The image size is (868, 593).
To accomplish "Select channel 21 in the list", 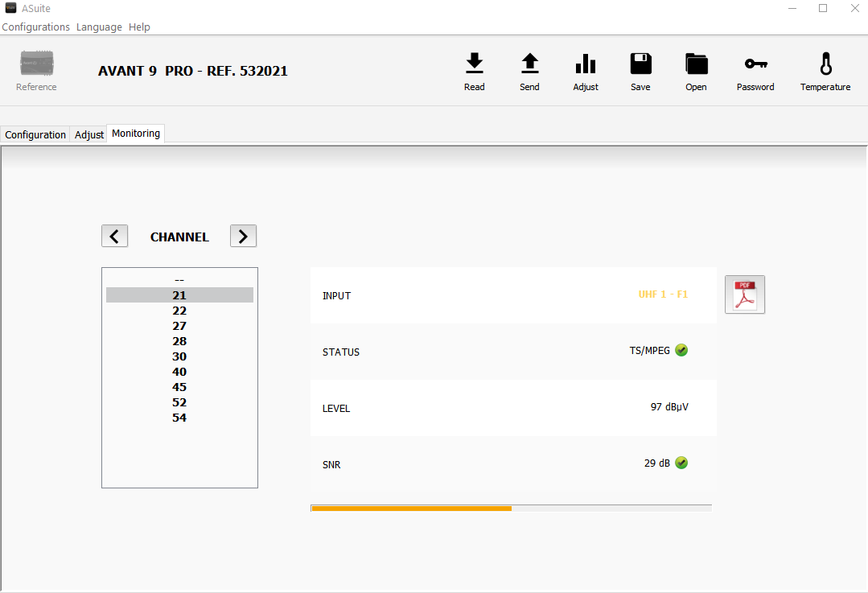I will pyautogui.click(x=179, y=295).
